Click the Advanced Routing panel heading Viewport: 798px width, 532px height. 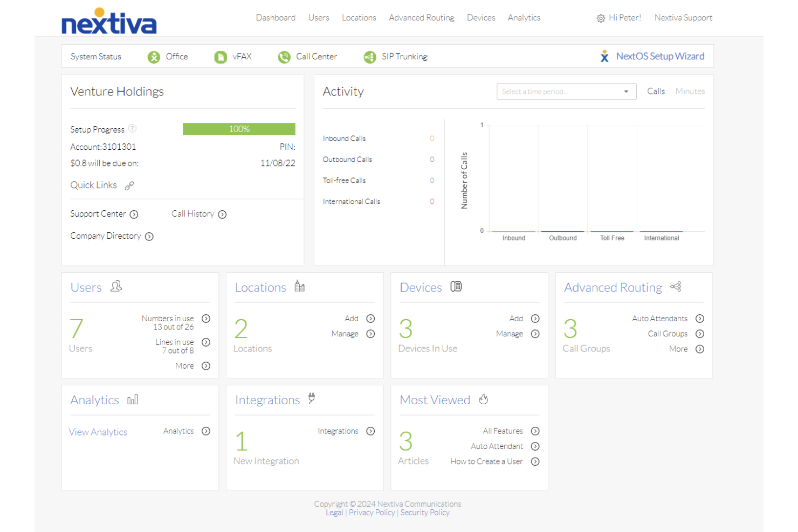pyautogui.click(x=613, y=288)
